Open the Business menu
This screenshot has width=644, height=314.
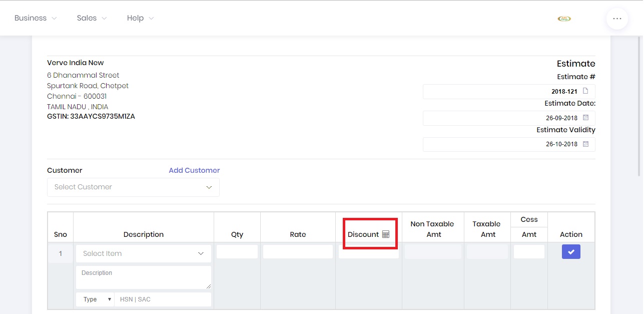35,18
